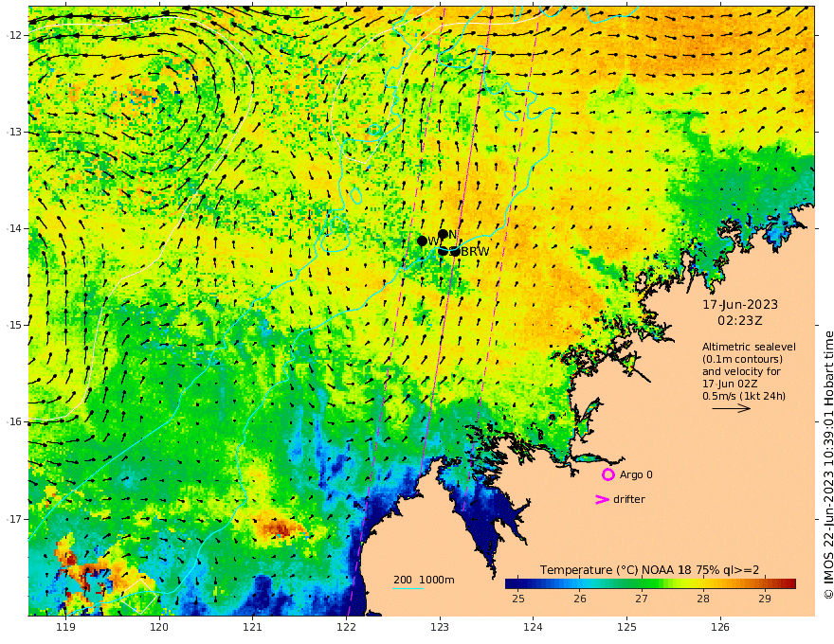The width and height of the screenshot is (834, 644).
Task: Click the warm red SST patch near 121E 17S
Action: point(280,528)
